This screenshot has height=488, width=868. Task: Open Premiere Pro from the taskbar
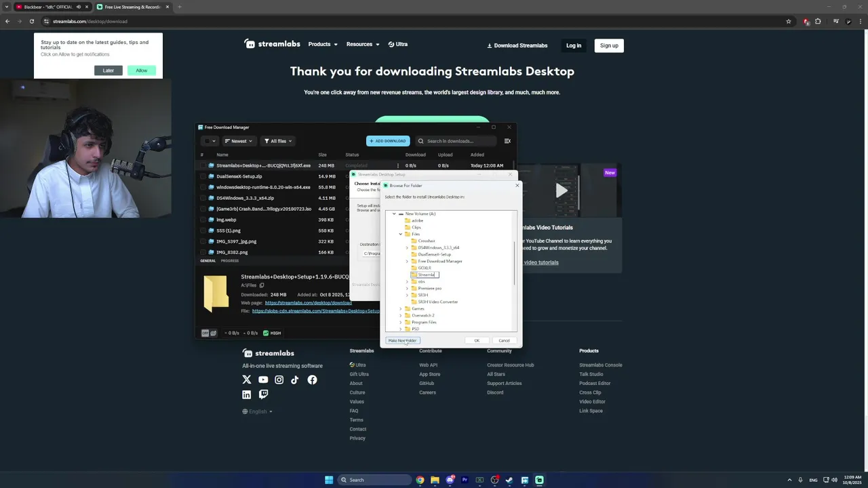click(465, 480)
